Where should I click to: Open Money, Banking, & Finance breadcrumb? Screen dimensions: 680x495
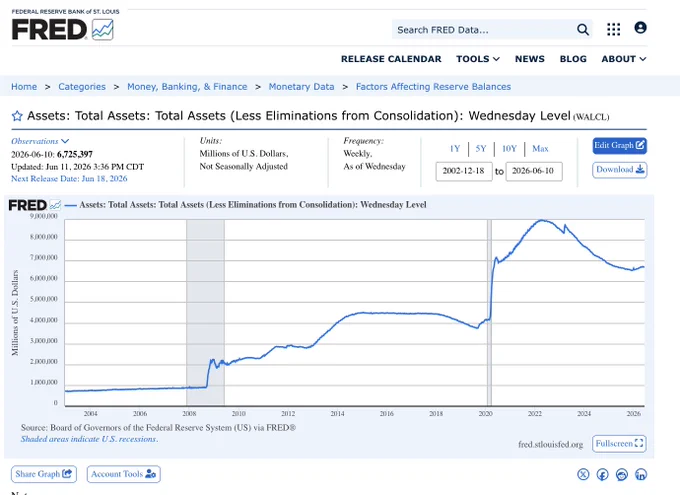(x=187, y=87)
